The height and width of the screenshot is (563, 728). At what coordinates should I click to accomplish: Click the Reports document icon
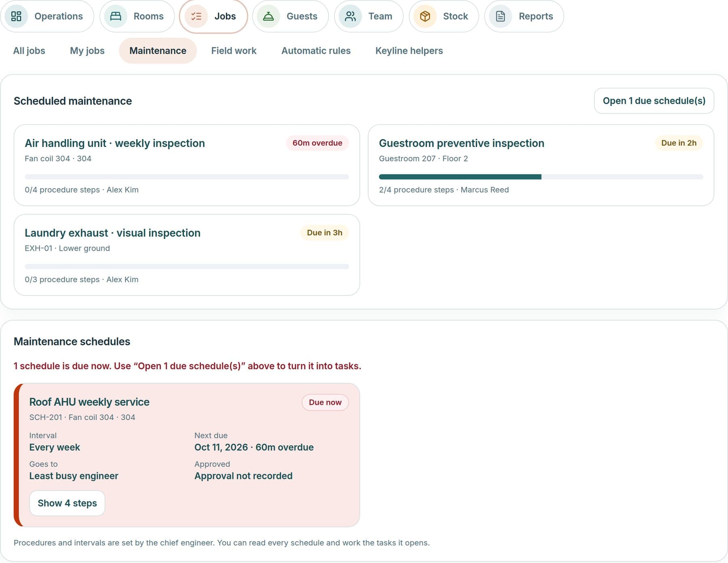[x=500, y=16]
